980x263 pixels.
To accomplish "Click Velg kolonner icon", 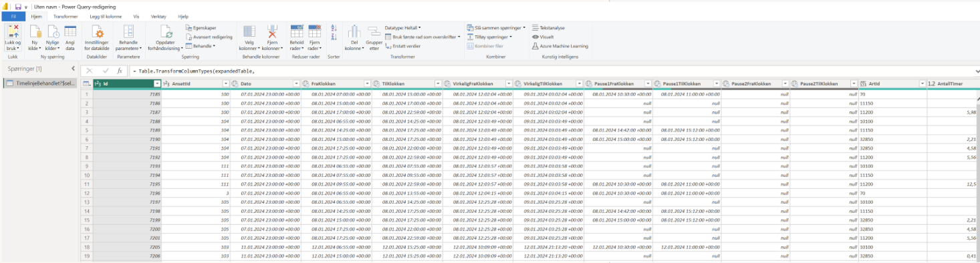I will click(249, 31).
